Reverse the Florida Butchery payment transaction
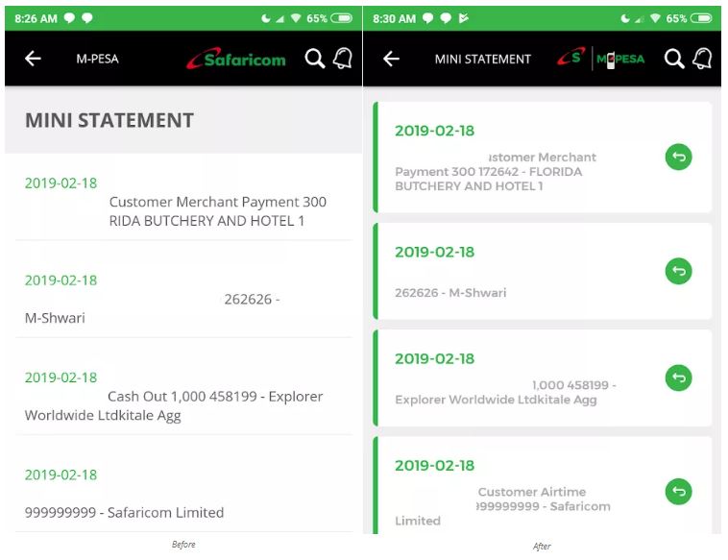 click(x=678, y=157)
